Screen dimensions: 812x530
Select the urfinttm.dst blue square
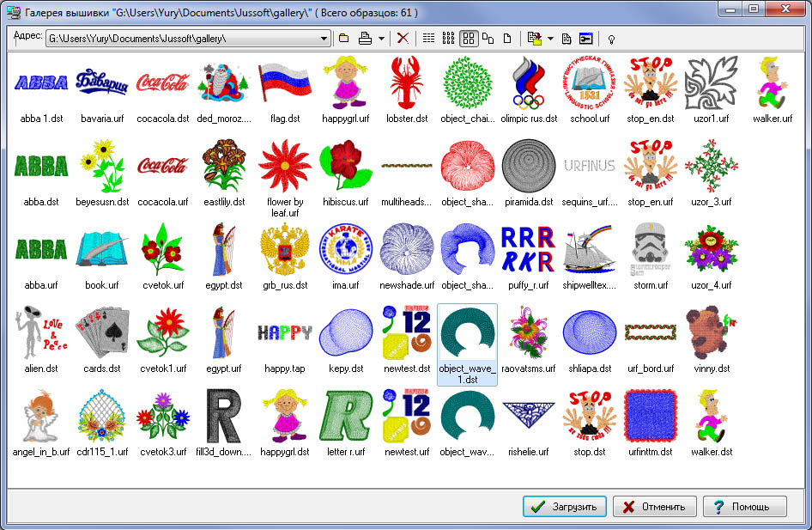point(651,417)
